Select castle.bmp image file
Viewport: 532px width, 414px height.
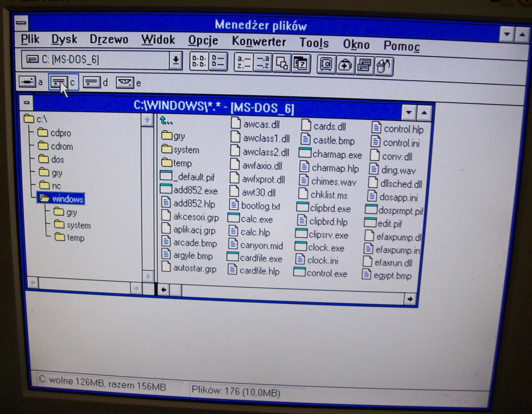328,140
